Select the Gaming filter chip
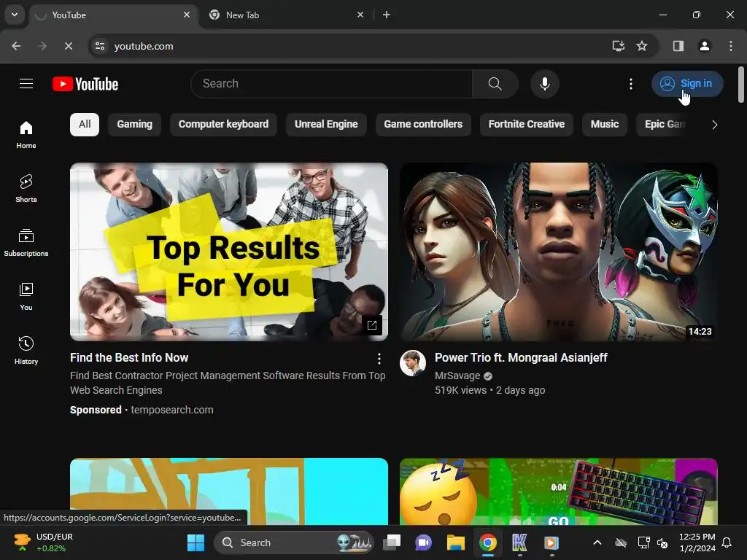 click(134, 124)
